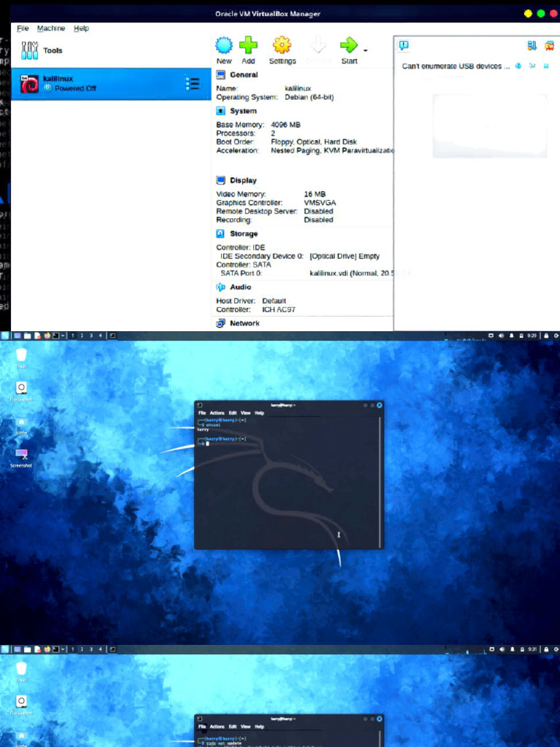The width and height of the screenshot is (560, 747).
Task: Click the kalilinux machine menu list icon
Action: [192, 84]
